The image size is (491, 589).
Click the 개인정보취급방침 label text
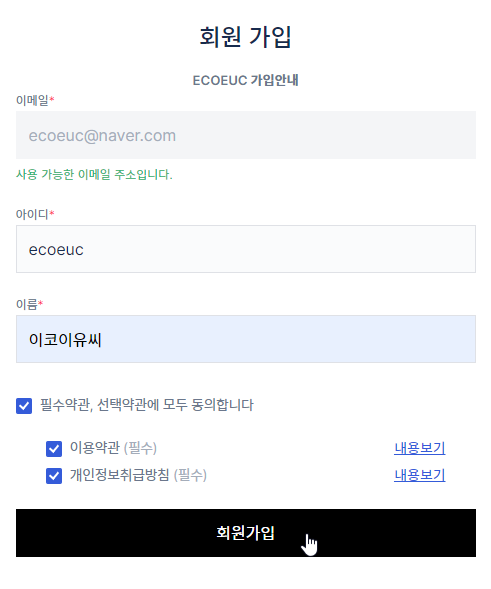click(119, 475)
